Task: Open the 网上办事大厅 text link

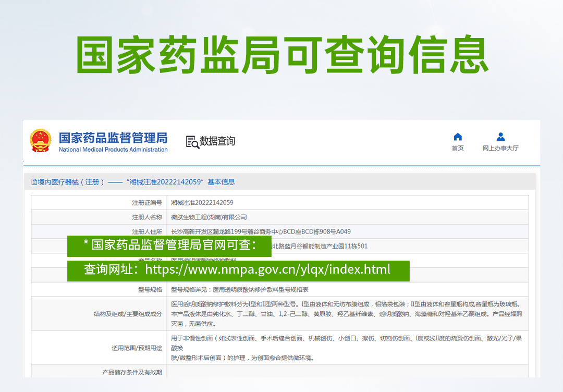Action: pos(500,149)
